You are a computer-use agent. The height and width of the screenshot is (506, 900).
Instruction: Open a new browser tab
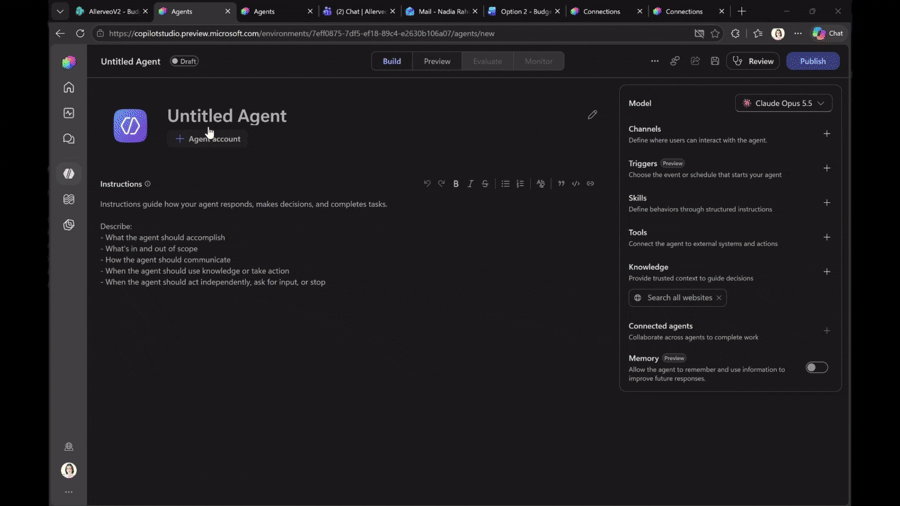[x=742, y=11]
